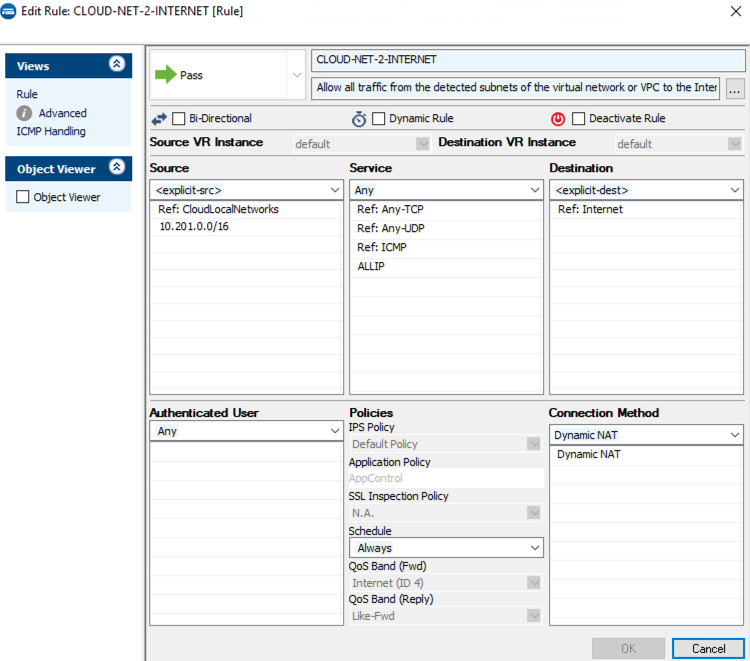Open the Service Any dropdown
This screenshot has width=750, height=661.
[x=446, y=189]
